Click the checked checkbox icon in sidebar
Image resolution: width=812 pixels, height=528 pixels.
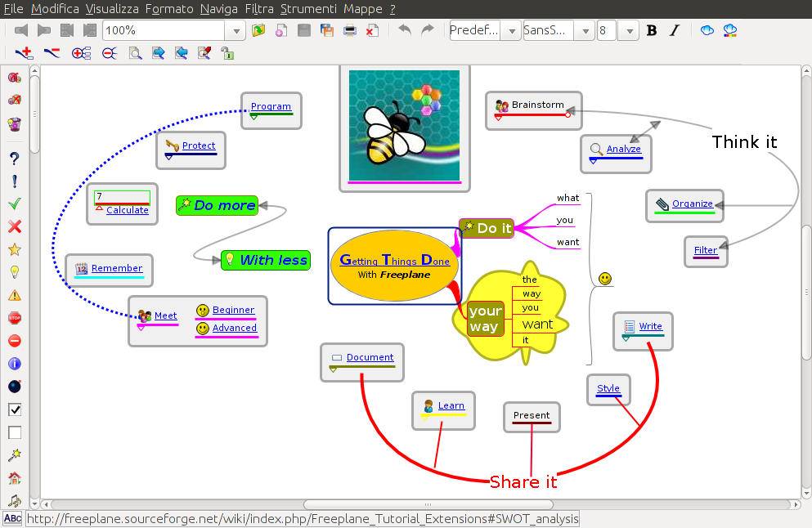tap(15, 409)
